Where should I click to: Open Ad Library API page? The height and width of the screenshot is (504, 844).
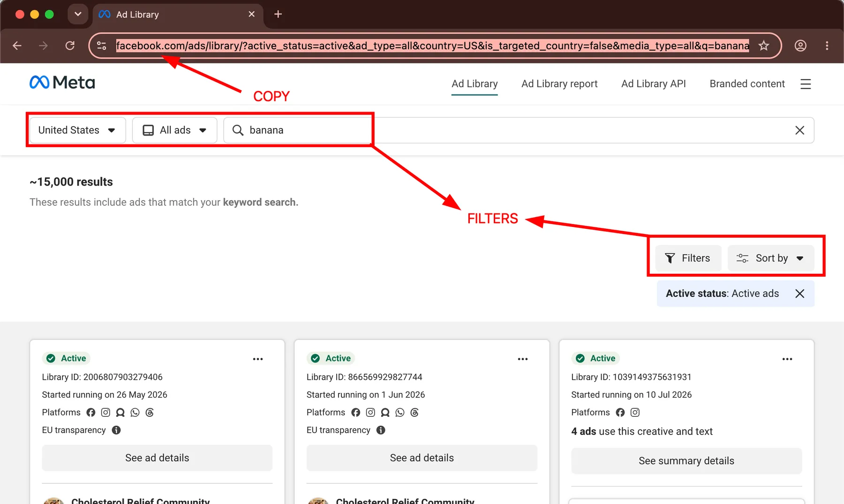pyautogui.click(x=654, y=84)
